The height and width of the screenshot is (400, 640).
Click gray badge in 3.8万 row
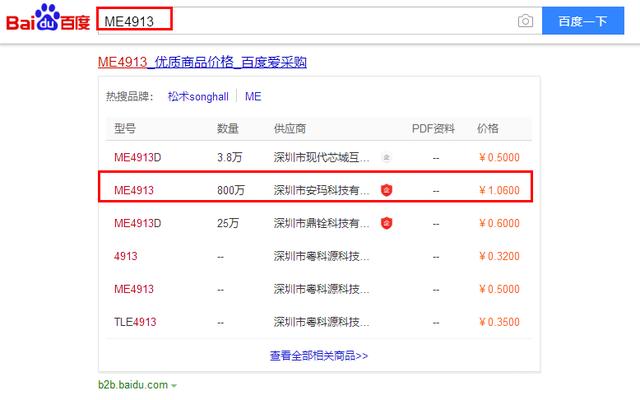pos(387,157)
